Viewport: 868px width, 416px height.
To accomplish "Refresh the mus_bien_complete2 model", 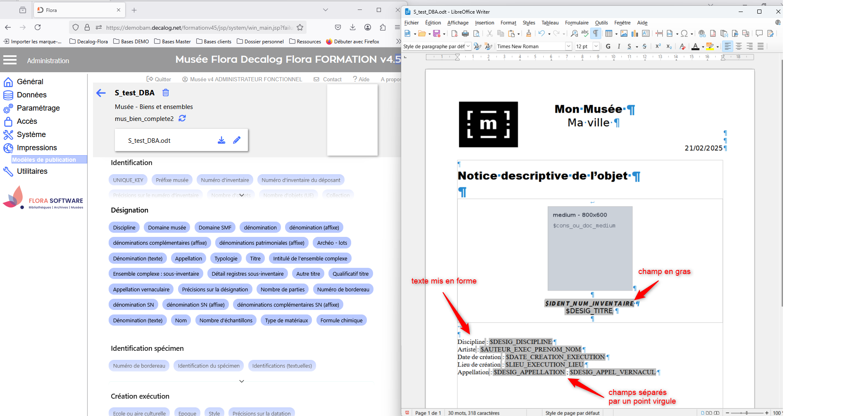I will tap(182, 118).
